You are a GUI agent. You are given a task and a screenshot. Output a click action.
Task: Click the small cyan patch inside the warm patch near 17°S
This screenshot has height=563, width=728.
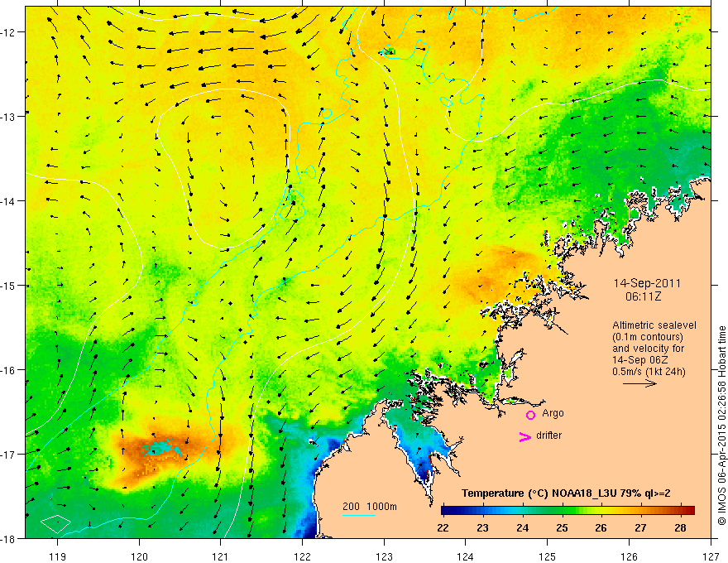click(161, 448)
